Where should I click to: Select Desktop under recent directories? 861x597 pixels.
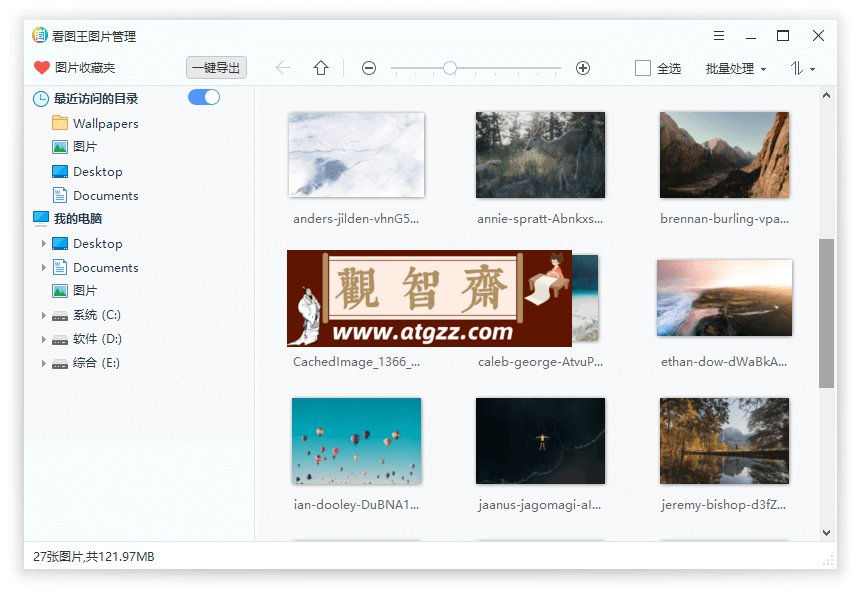(x=98, y=171)
